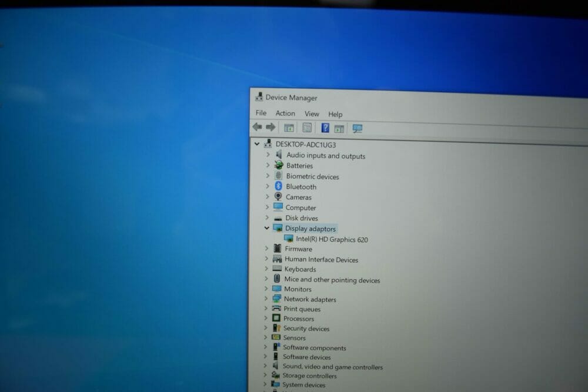Click the Processors chip icon
This screenshot has width=588, height=392.
tap(276, 318)
